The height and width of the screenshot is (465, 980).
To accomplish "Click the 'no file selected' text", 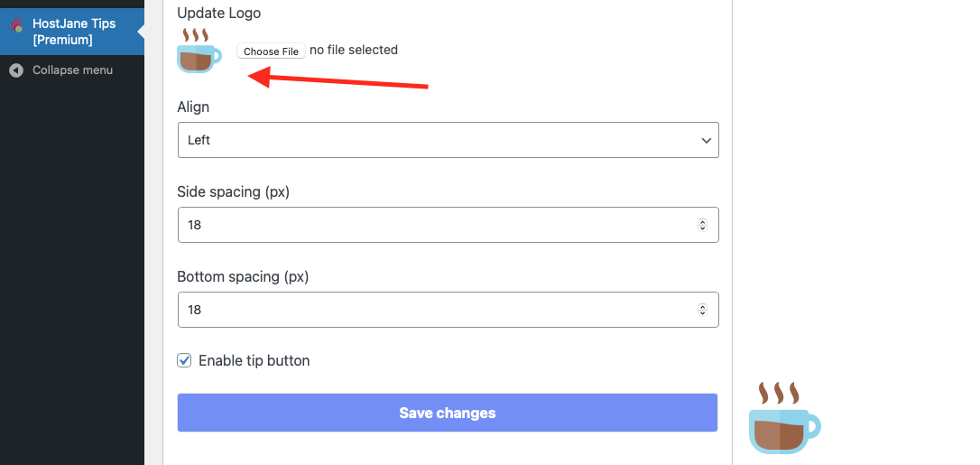I will (354, 50).
